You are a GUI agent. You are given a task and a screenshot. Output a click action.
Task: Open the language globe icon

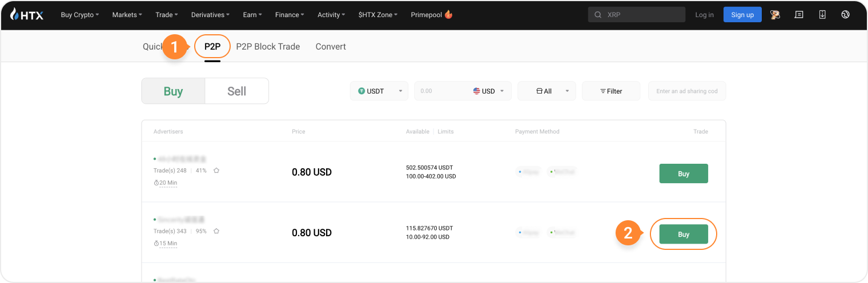[846, 15]
